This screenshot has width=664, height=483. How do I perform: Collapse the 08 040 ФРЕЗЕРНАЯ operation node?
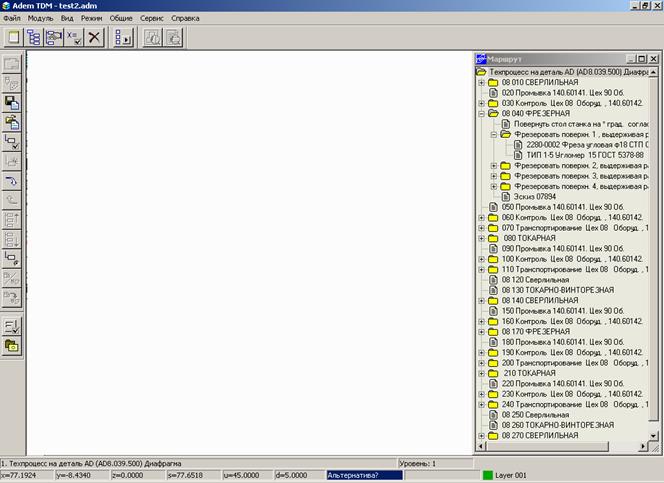[x=482, y=114]
